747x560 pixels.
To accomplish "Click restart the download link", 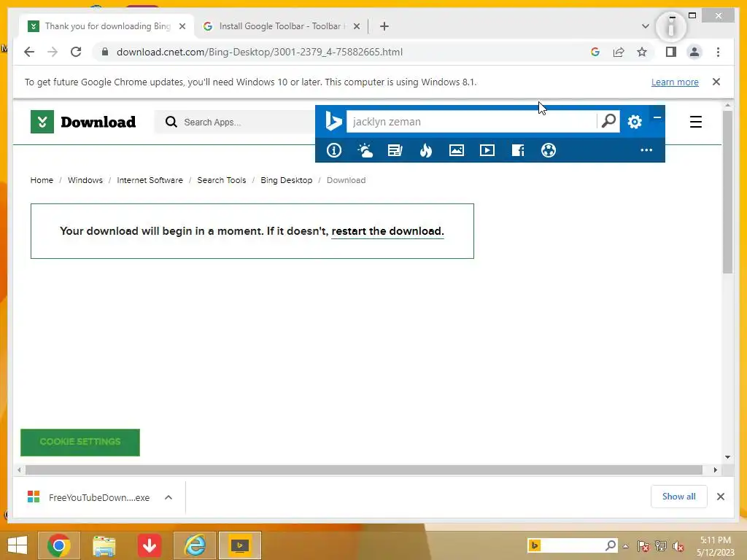I will (387, 231).
